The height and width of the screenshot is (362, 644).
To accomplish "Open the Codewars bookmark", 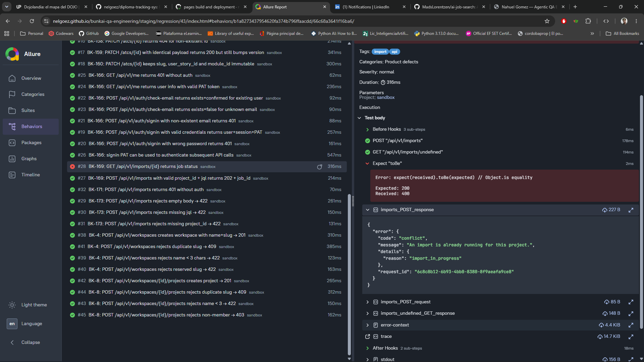I will tap(61, 34).
